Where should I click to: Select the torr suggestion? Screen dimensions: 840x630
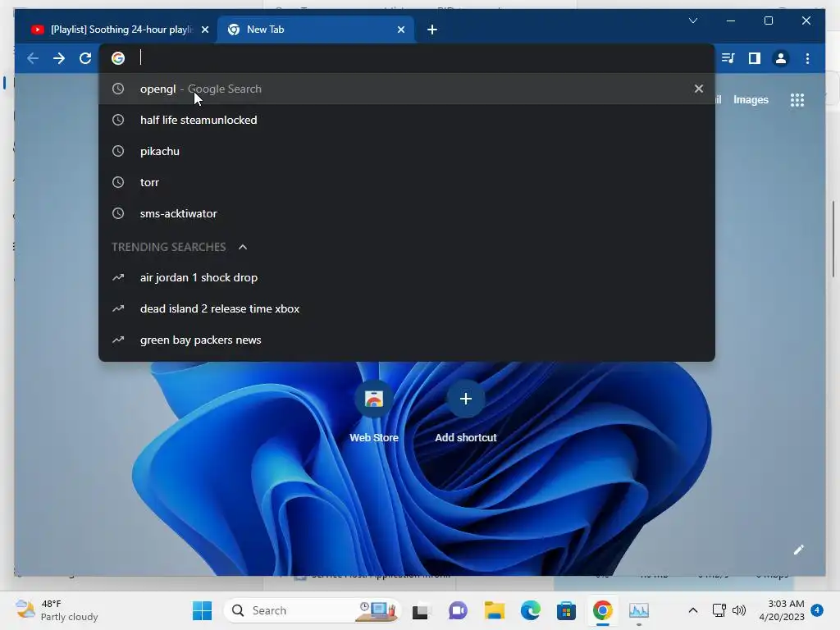[406, 182]
